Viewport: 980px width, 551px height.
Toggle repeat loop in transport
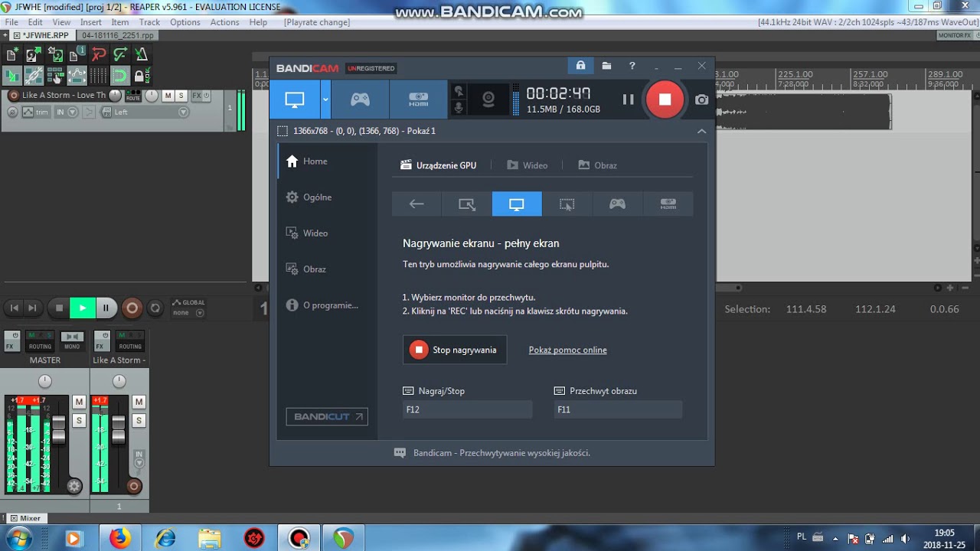click(x=155, y=308)
